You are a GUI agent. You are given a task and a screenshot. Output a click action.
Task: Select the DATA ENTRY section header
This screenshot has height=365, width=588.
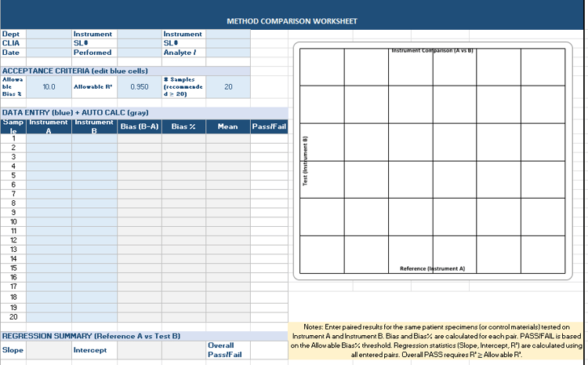pos(144,113)
